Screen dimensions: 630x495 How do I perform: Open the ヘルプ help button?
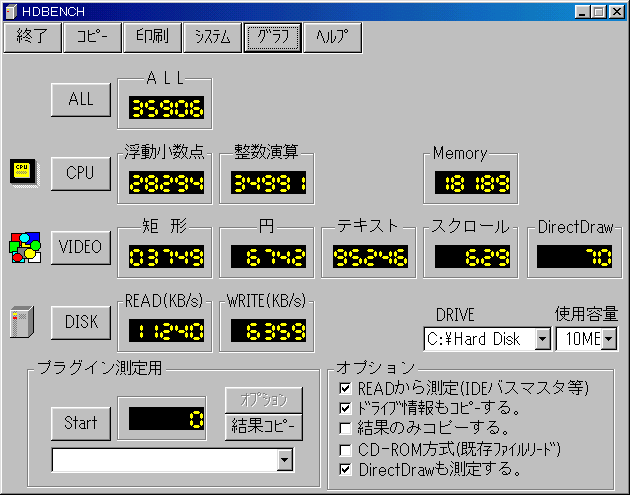coord(333,37)
